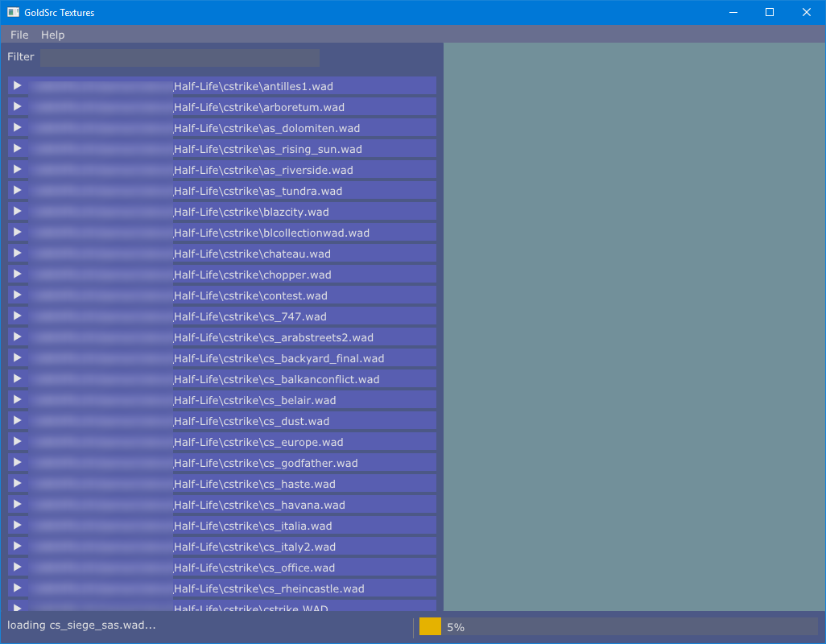The image size is (826, 644).
Task: Expand the cs_rheincastle.wad entry arrow
Action: pos(18,588)
